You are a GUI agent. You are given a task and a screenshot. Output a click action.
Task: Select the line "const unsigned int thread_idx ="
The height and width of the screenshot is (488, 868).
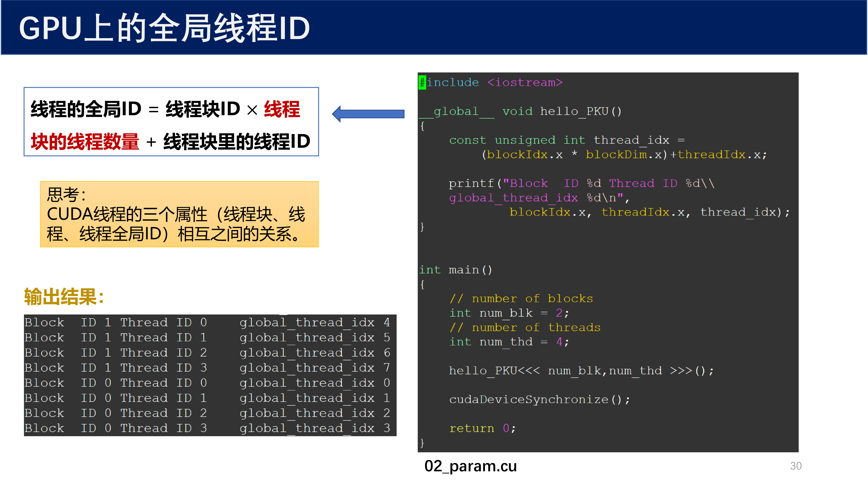tap(567, 140)
